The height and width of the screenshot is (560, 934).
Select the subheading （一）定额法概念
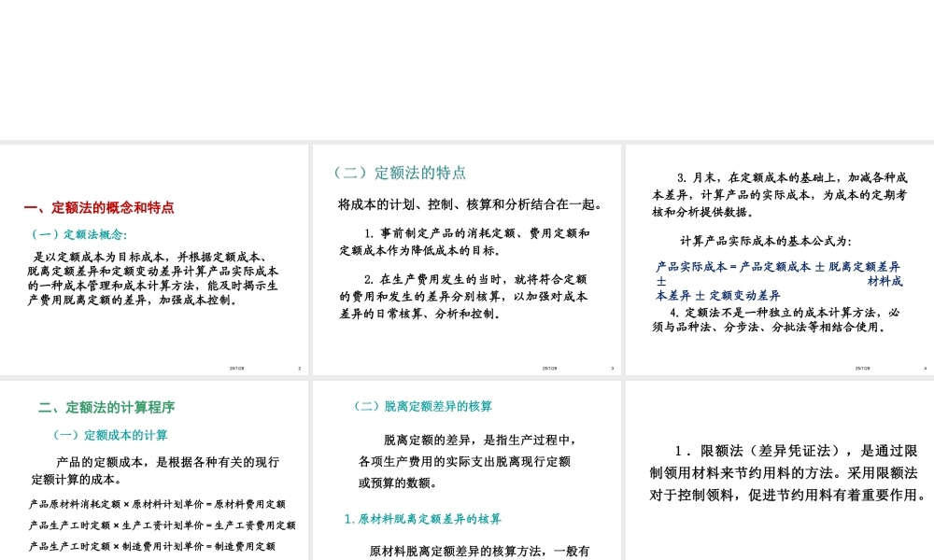[80, 235]
